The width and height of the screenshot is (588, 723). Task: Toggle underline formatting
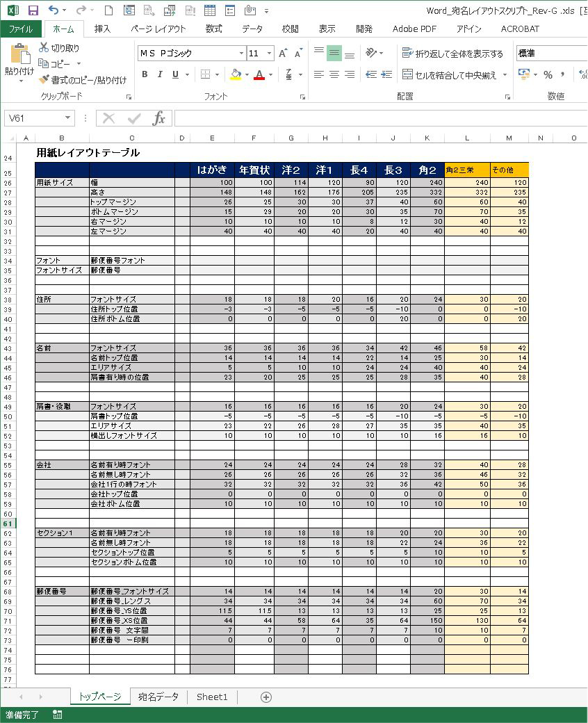coord(175,74)
